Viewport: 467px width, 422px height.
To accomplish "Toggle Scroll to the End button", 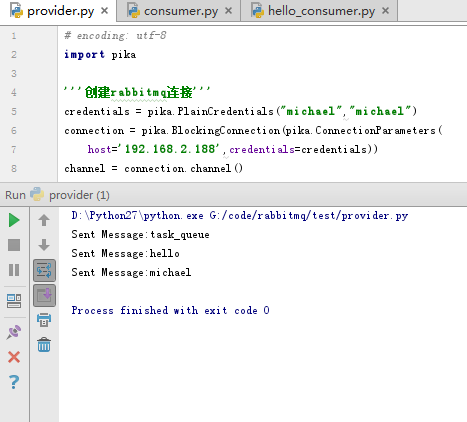I will click(44, 295).
